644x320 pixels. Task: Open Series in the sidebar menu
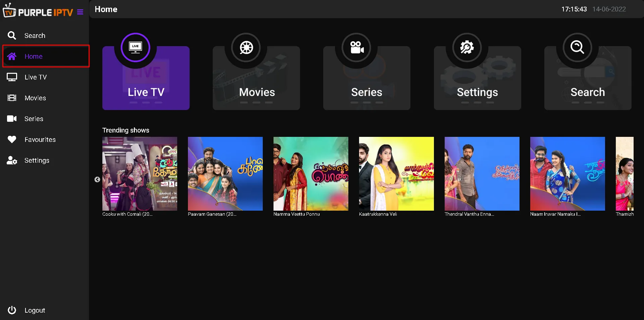(34, 119)
